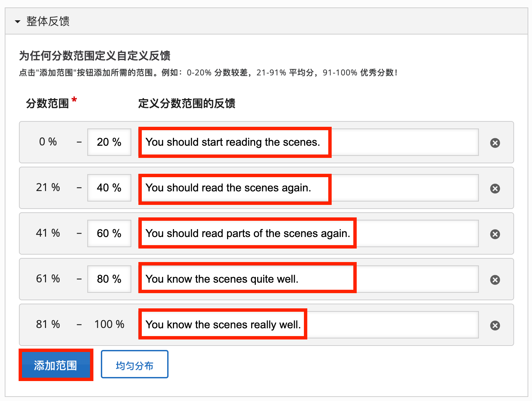This screenshot has height=401, width=532.
Task: Click the 添加范围 button
Action: click(x=56, y=365)
